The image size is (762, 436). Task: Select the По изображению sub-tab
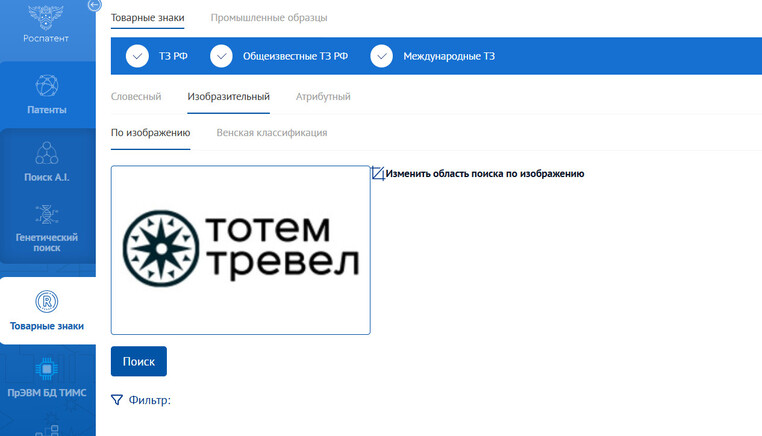[x=151, y=132]
